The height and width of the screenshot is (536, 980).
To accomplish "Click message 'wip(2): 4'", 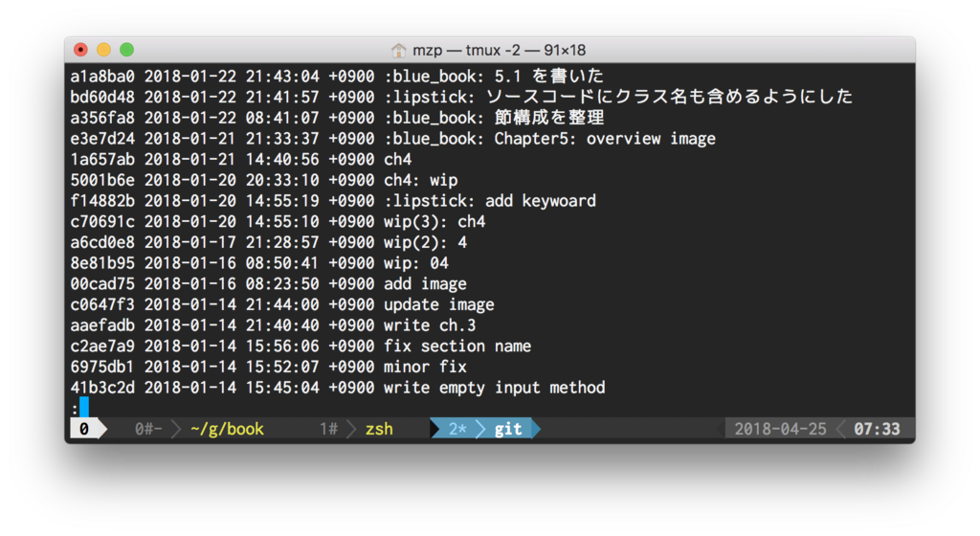I will coord(425,242).
